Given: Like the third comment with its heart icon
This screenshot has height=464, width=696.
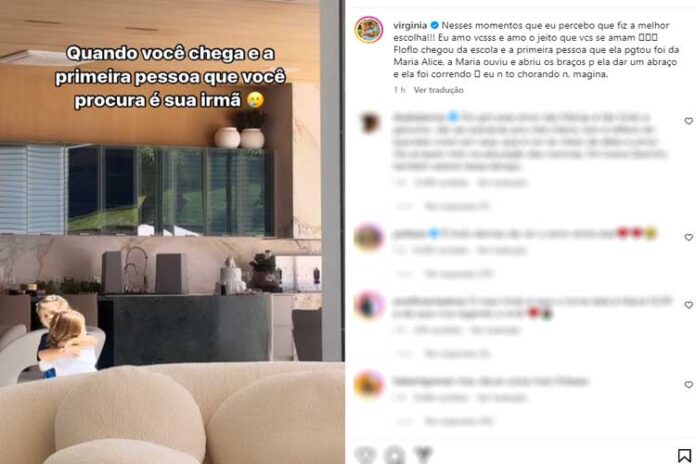Looking at the screenshot, I should 688,305.
